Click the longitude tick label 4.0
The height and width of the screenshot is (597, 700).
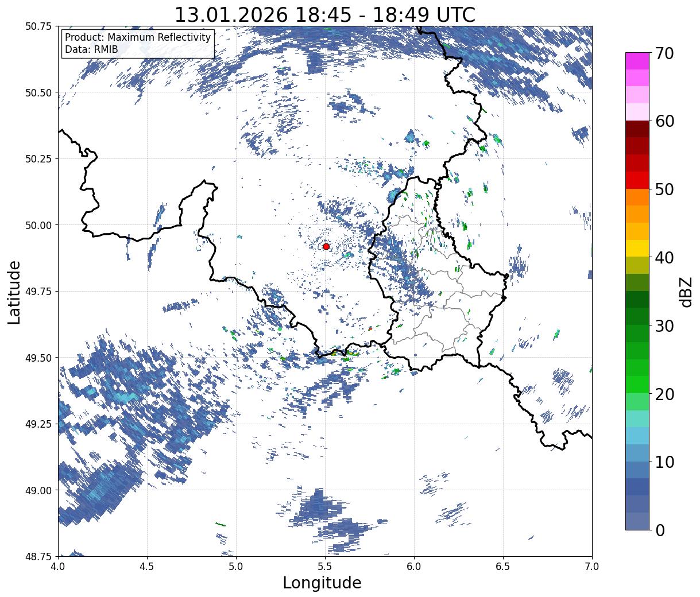tap(58, 567)
